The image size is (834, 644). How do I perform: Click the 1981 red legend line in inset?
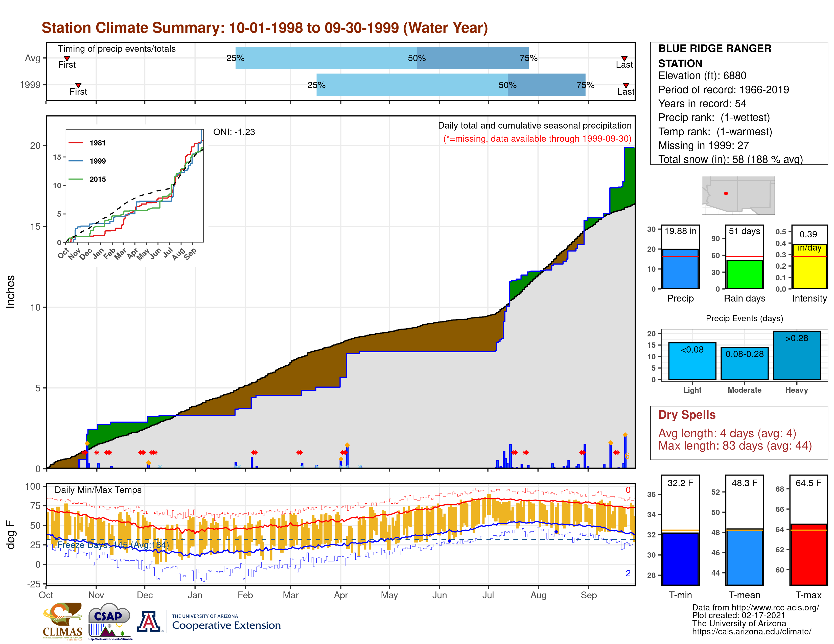(x=76, y=143)
